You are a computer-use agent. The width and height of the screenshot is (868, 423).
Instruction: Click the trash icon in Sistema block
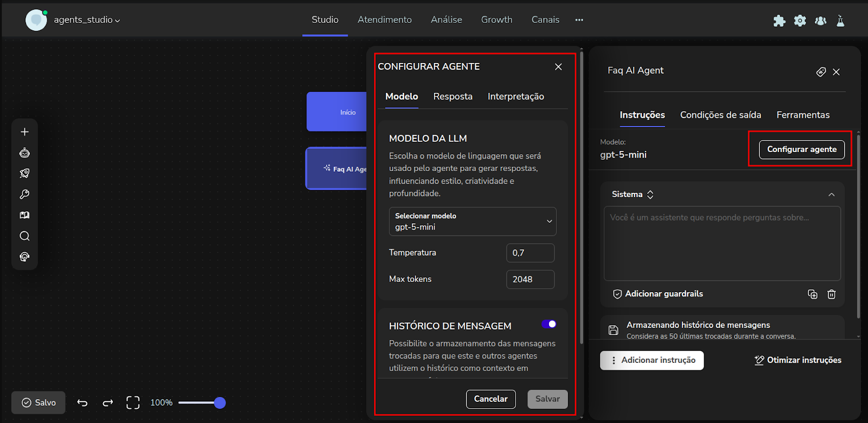[x=831, y=294]
